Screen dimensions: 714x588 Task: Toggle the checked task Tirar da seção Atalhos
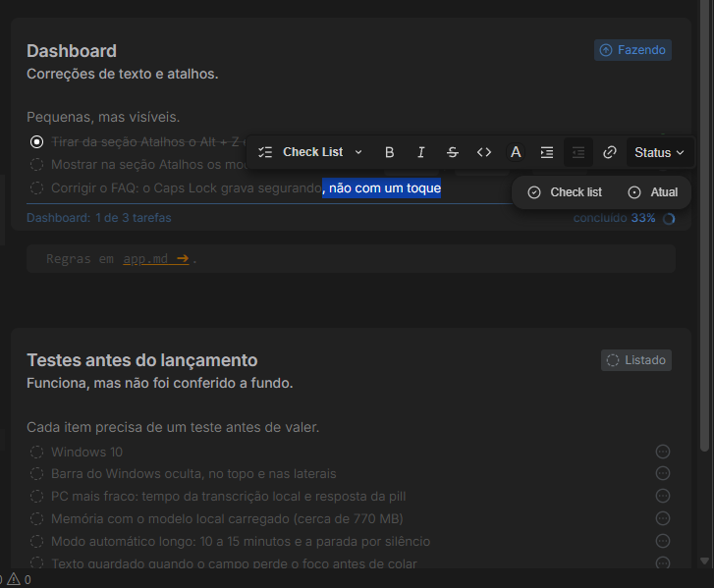point(37,142)
